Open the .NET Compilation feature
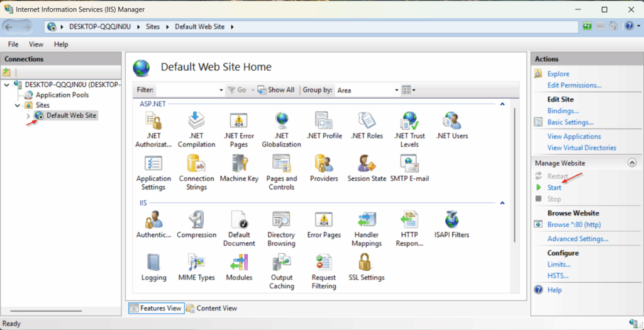Screen dimensions: 644x330 coord(196,130)
